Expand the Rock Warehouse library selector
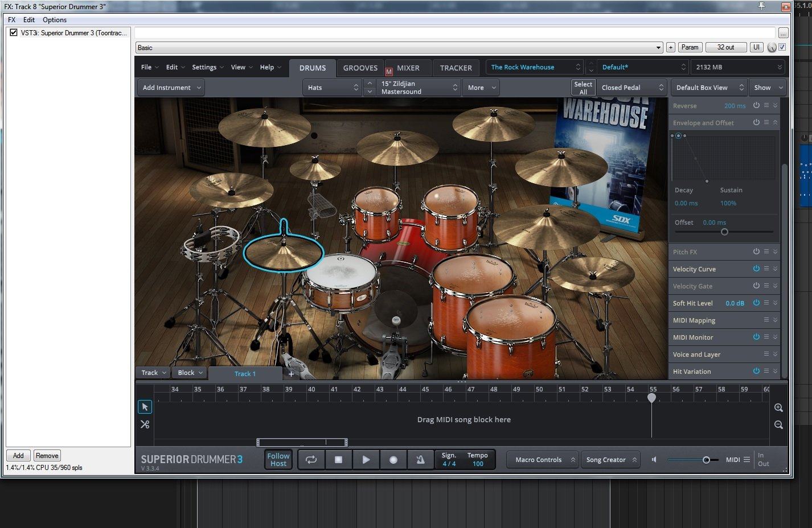 tap(535, 67)
